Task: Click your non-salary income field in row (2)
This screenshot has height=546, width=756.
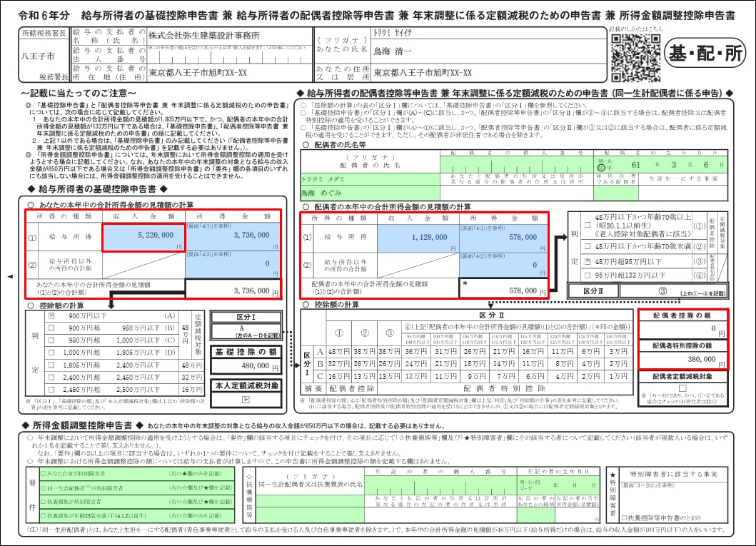Action: tap(233, 265)
